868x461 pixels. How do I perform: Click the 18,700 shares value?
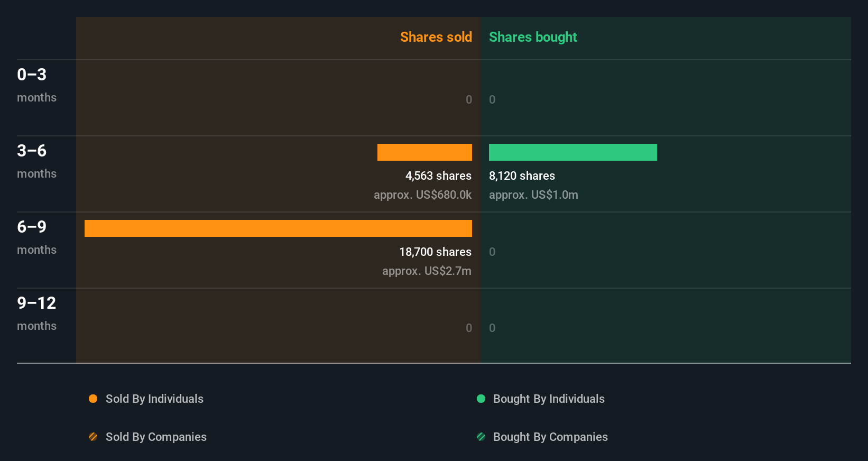coord(435,252)
